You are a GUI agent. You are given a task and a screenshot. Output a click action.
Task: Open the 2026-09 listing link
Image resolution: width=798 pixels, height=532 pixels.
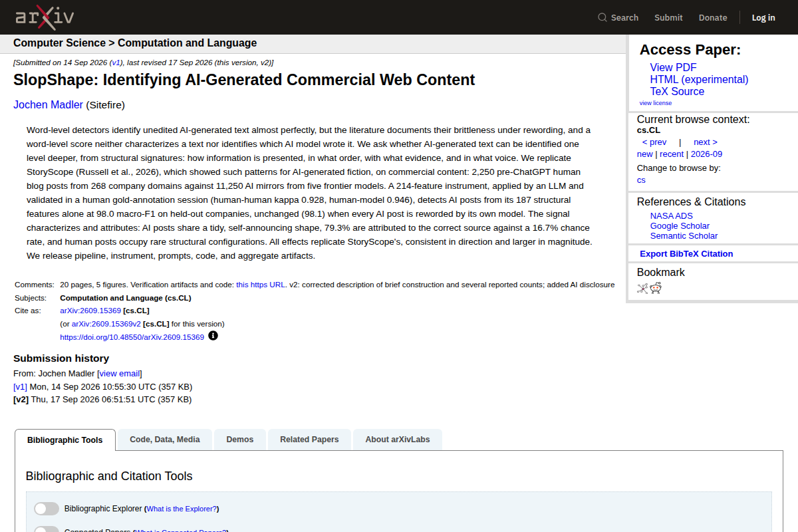[706, 154]
